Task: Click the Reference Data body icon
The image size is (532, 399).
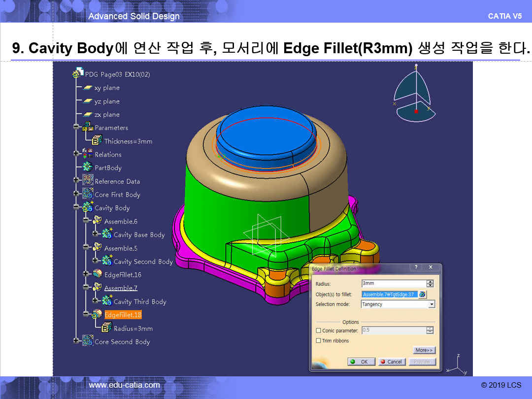Action: tap(88, 181)
